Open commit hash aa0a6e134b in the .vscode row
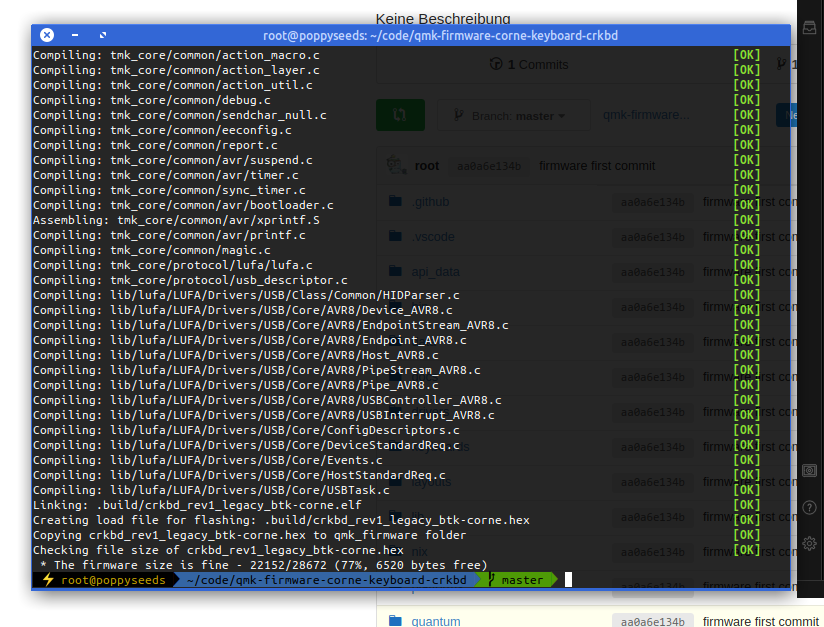 pos(653,237)
